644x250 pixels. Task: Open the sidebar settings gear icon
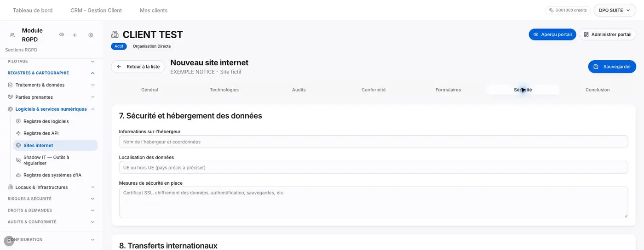91,35
